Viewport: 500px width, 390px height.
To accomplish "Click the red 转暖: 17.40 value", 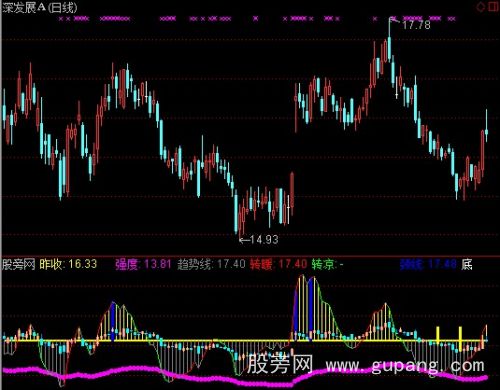I will click(278, 264).
